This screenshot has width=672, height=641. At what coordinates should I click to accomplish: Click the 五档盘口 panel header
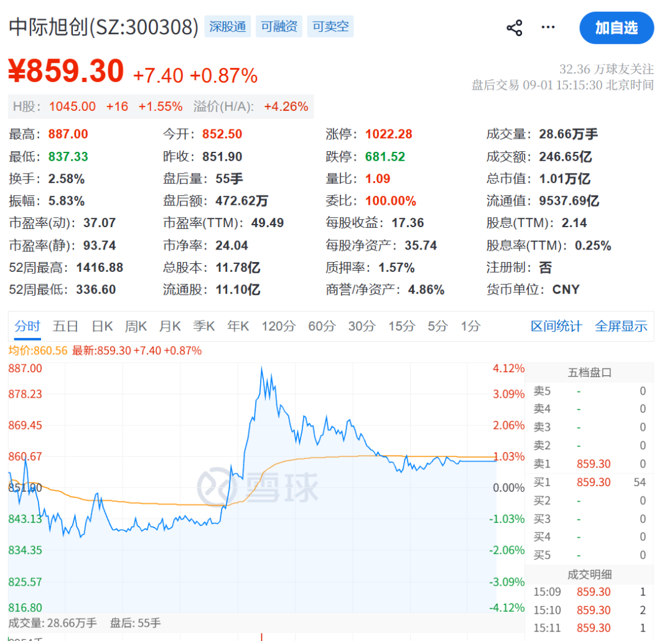coord(589,372)
